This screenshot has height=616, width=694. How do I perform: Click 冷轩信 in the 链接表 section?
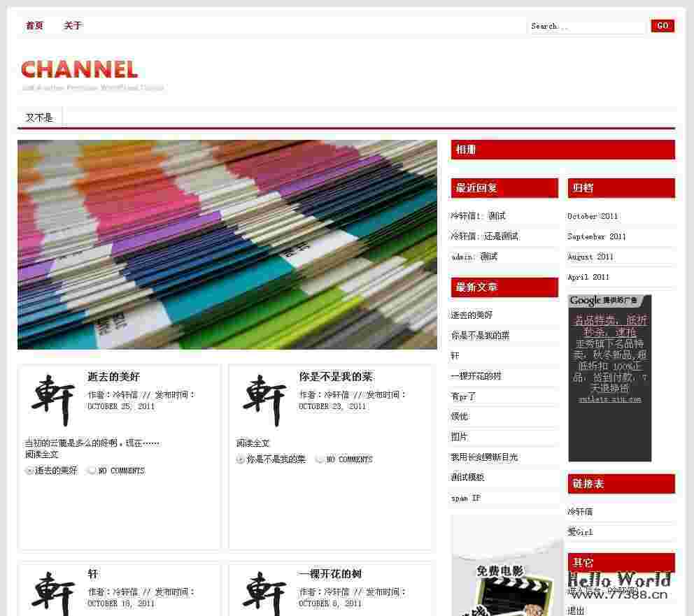coord(582,511)
